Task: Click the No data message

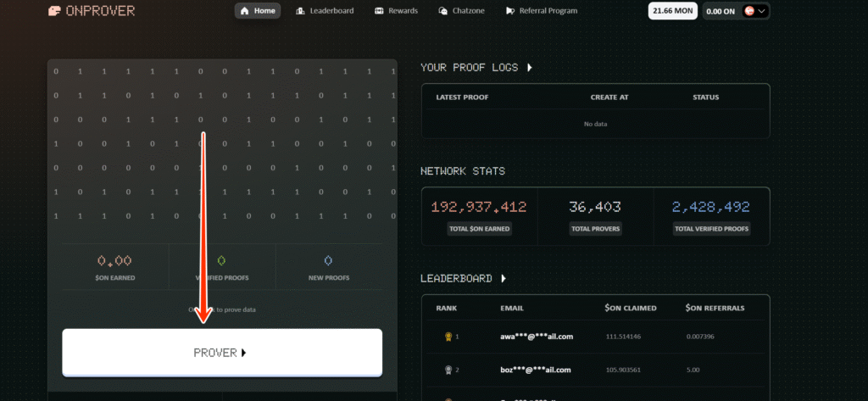Action: [596, 124]
